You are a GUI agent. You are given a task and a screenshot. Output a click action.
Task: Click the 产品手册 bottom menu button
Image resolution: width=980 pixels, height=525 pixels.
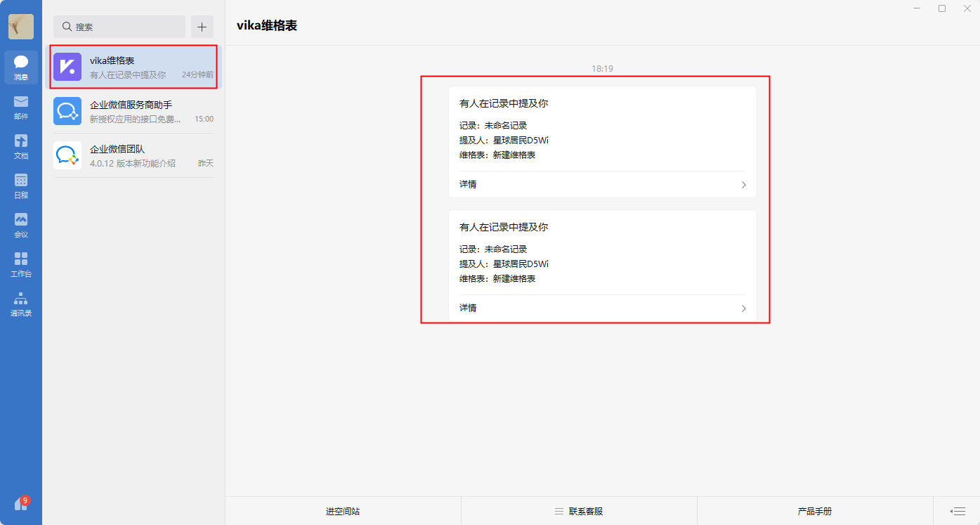coord(815,511)
